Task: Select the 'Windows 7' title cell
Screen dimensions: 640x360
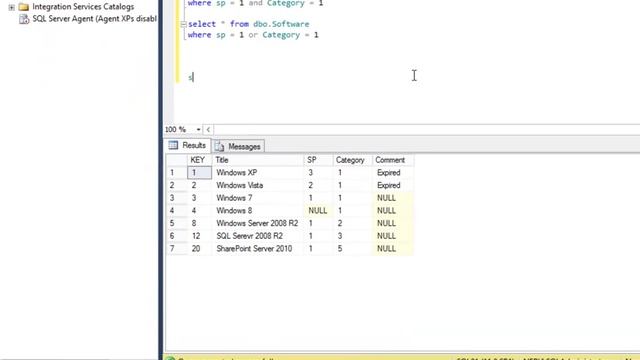Action: click(258, 198)
